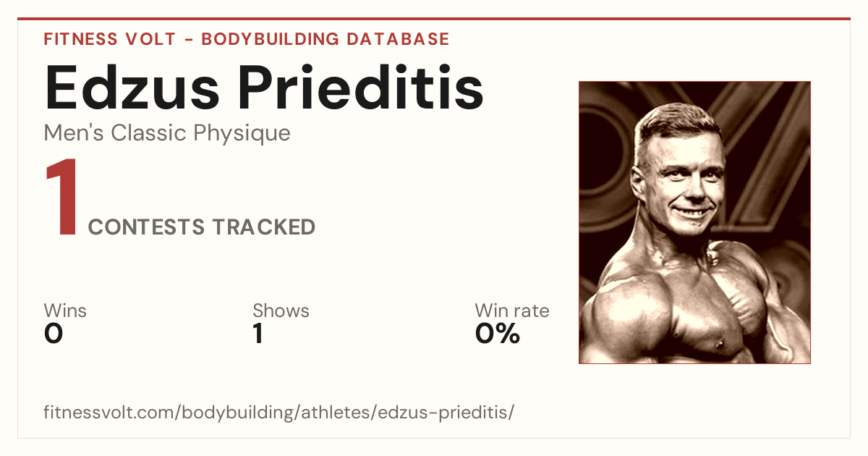Image resolution: width=868 pixels, height=456 pixels.
Task: Click the surname Prieditis in heading
Action: tap(362, 88)
